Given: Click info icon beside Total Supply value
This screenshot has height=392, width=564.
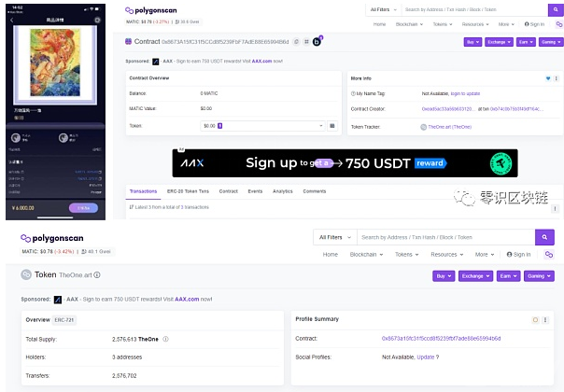Looking at the screenshot, I should [x=165, y=339].
